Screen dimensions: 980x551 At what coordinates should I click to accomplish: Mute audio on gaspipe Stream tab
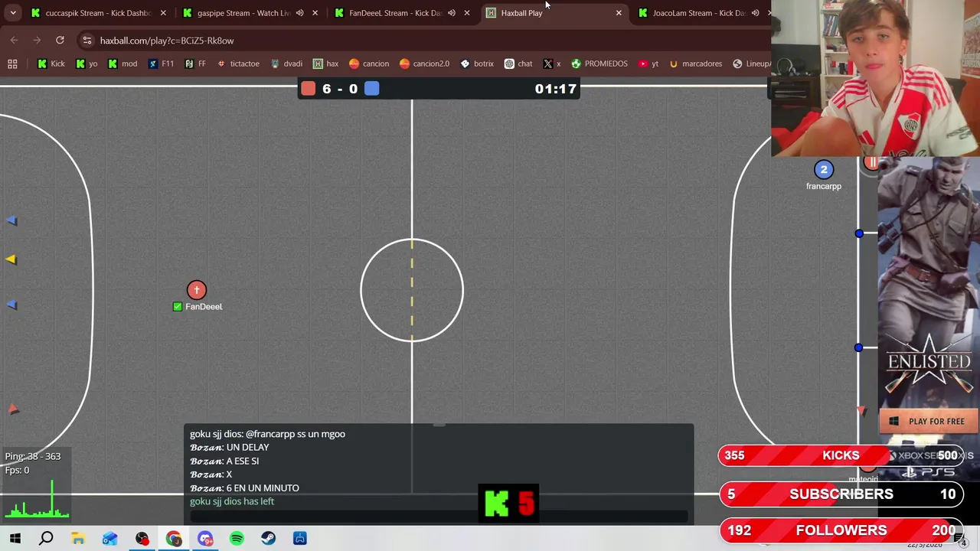(299, 13)
